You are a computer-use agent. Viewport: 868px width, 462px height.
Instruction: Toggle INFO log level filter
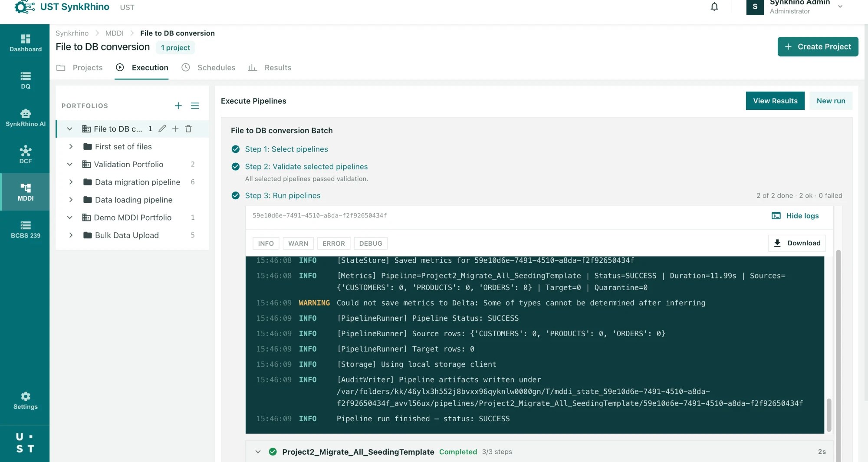(266, 243)
